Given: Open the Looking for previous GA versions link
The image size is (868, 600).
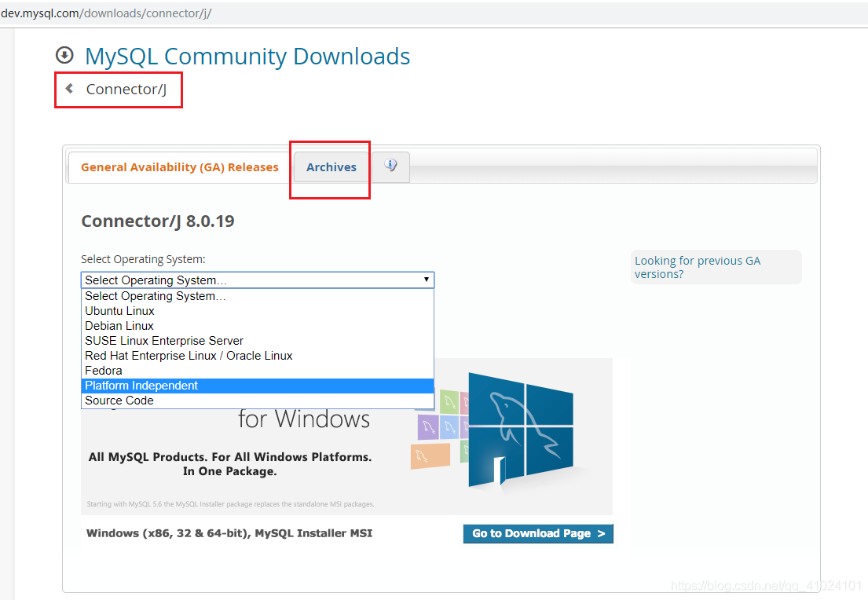Looking at the screenshot, I should 697,267.
